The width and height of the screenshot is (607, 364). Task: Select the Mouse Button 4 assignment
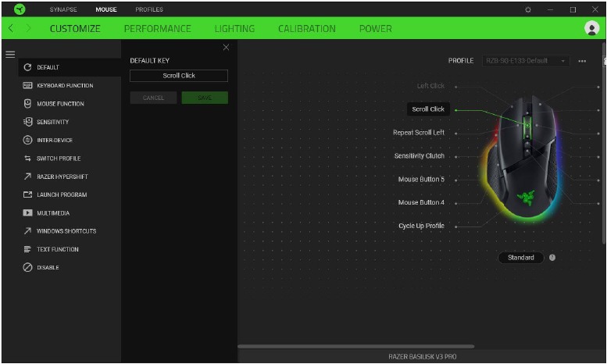tap(421, 202)
